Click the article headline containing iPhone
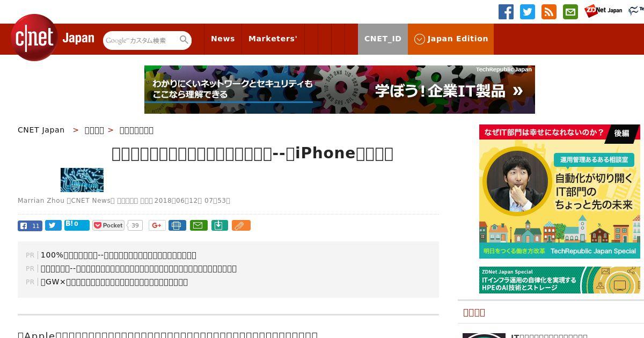 252,153
